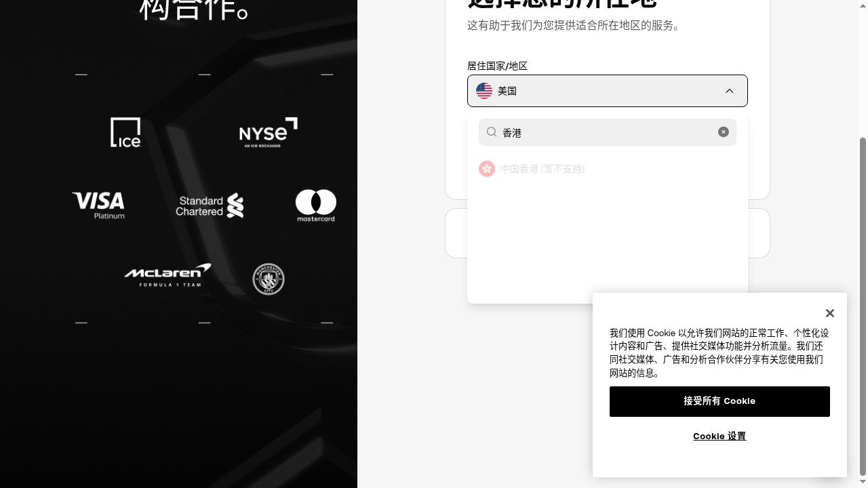This screenshot has height=488, width=868.
Task: Click the cookie notice paragraph text
Action: click(x=719, y=353)
